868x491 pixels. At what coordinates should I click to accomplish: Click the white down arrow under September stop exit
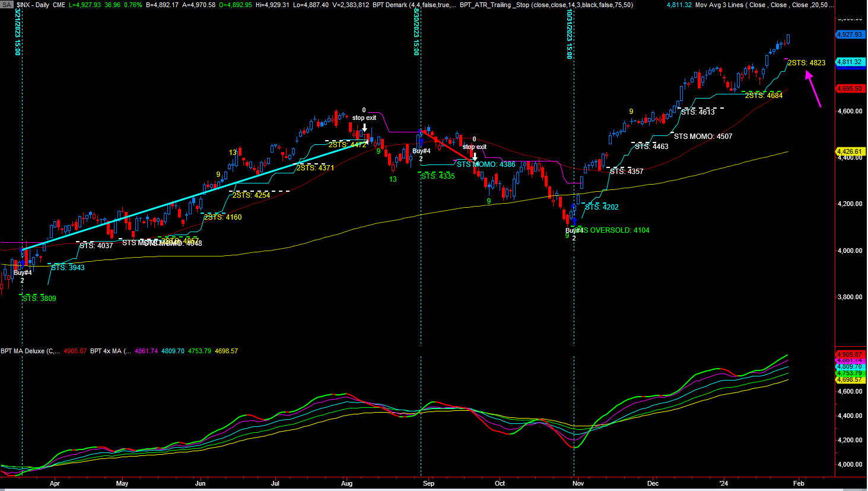[475, 157]
